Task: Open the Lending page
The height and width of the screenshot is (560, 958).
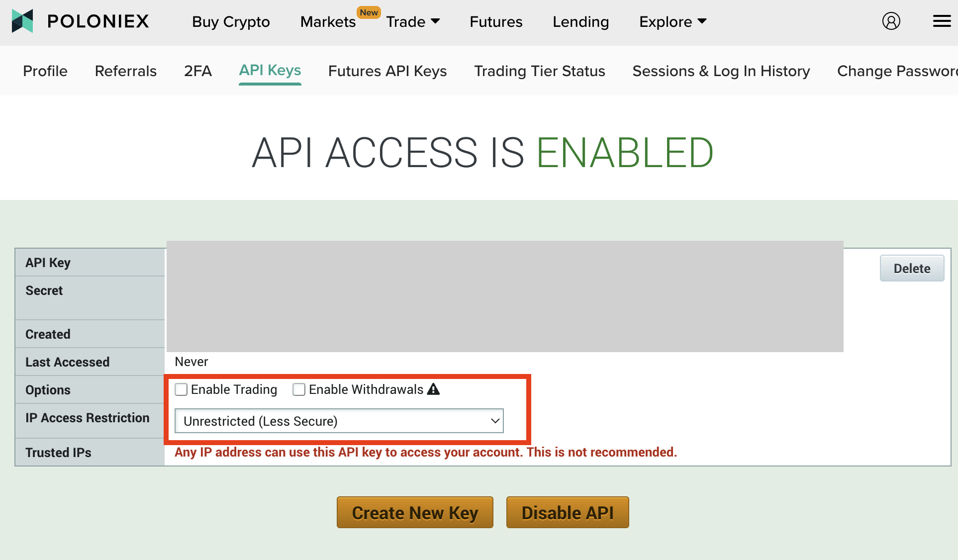Action: [580, 22]
